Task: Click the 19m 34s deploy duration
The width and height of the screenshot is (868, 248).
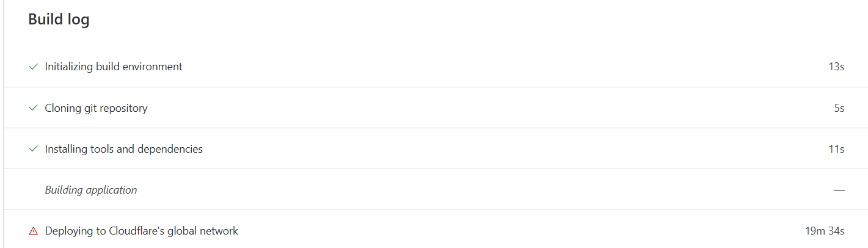Action: tap(825, 231)
